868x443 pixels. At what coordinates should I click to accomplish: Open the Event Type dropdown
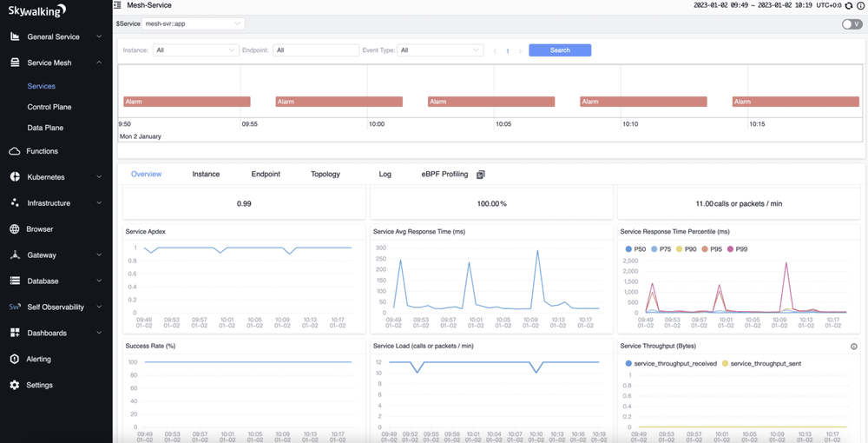click(440, 50)
